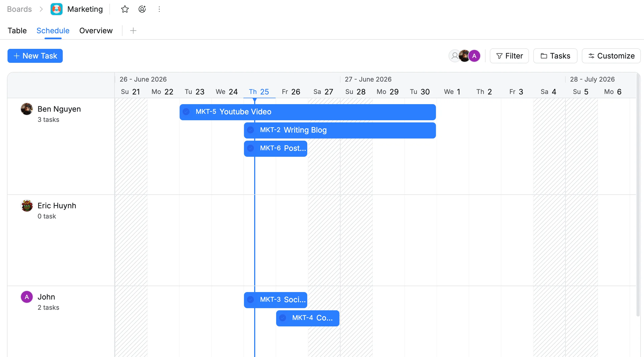Click the '3 tasks' count under Ben Nguyen
The height and width of the screenshot is (357, 644).
tap(49, 120)
